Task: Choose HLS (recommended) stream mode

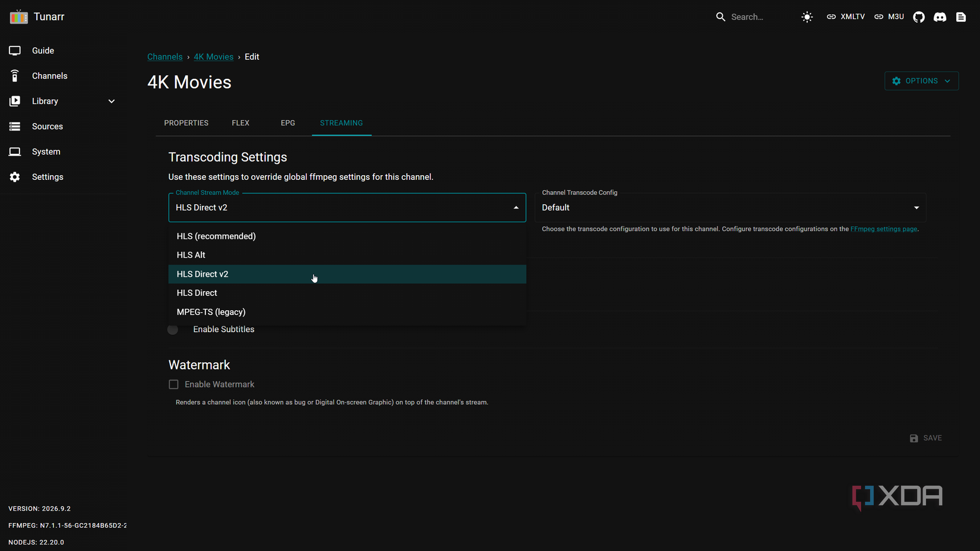Action: (347, 236)
